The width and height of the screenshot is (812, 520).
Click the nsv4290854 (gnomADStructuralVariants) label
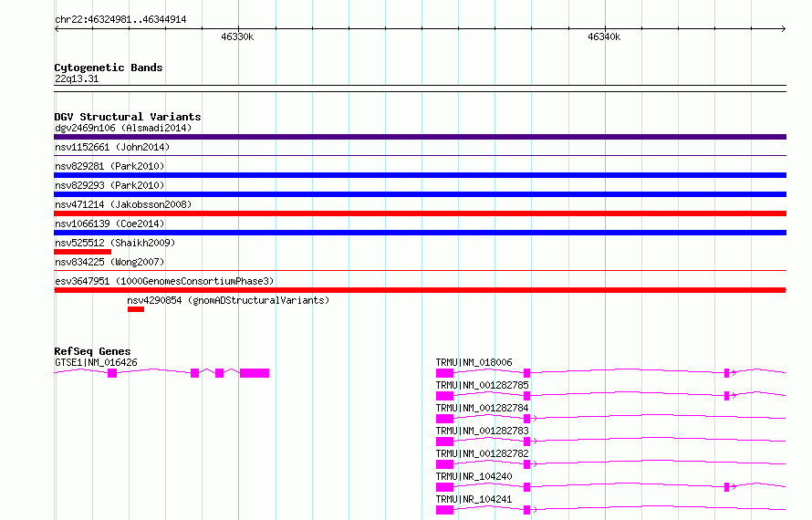pos(228,300)
